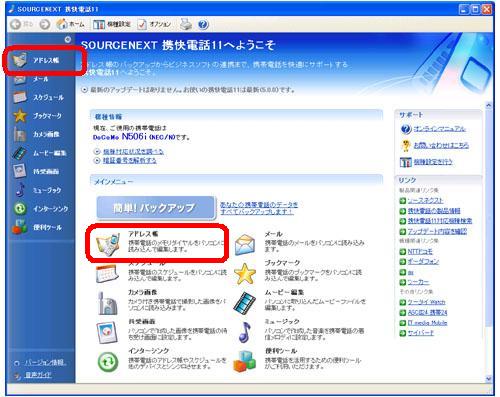Image resolution: width=500 pixels, height=397 pixels.
Task: Click the アドレス帳 phone-book icon in main menu
Action: tap(107, 244)
